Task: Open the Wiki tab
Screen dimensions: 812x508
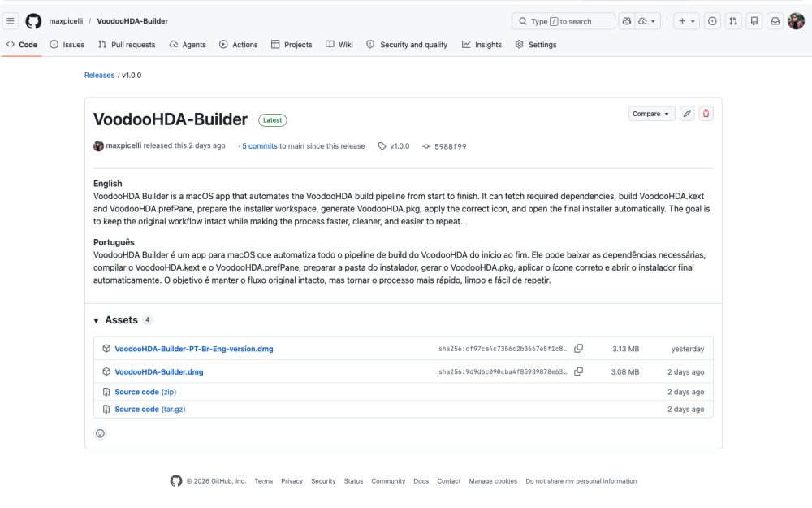Action: point(339,45)
